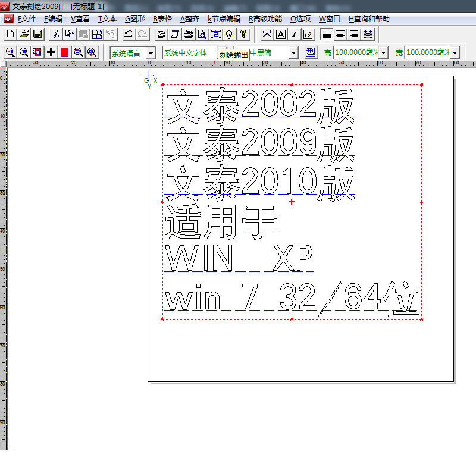The height and width of the screenshot is (476, 476).
Task: Set text alignment to left justify
Action: [327, 34]
